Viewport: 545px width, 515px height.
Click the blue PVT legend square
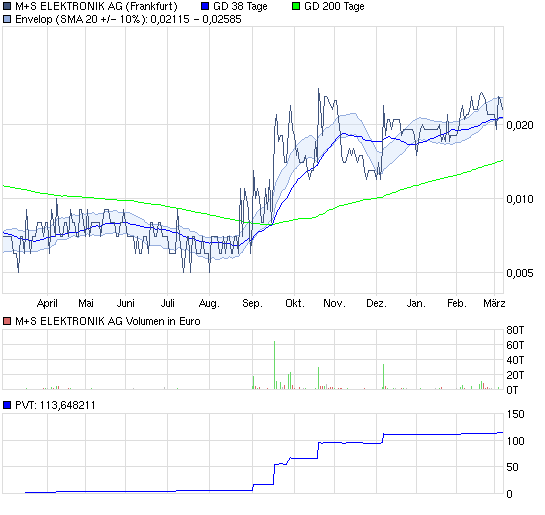7,405
